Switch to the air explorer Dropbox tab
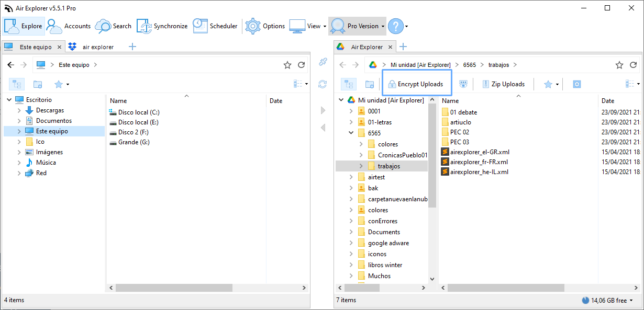The image size is (644, 310). coord(98,47)
